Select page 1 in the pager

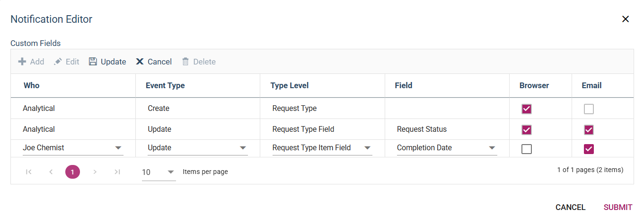[72, 172]
